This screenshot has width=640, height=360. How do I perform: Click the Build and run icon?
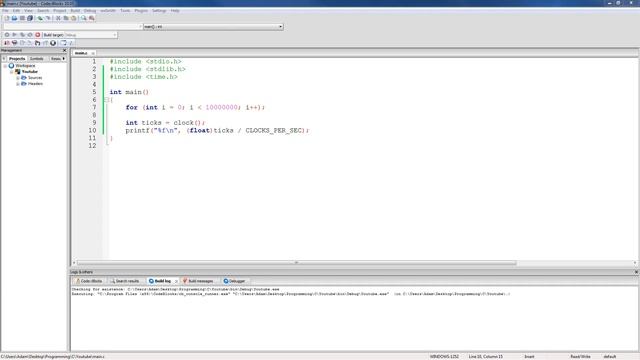coord(22,35)
